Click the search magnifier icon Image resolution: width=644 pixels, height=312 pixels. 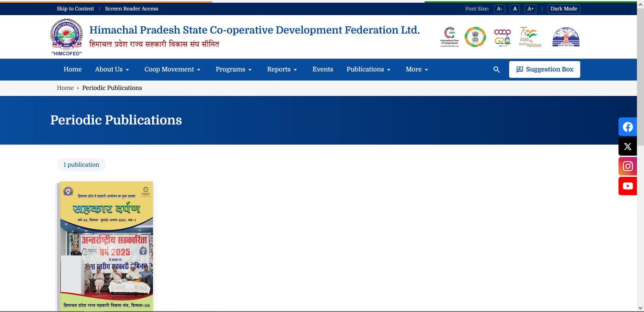(x=496, y=69)
